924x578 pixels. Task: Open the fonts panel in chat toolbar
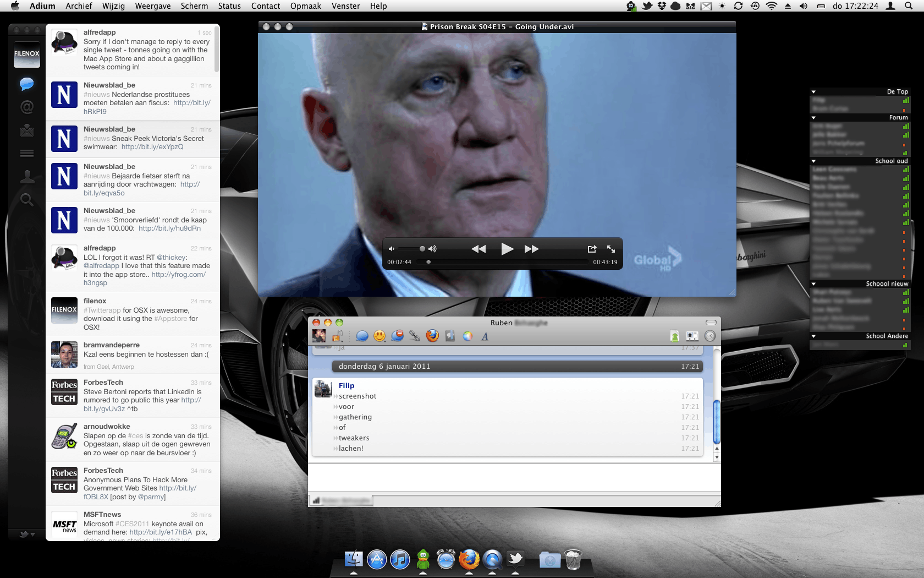click(485, 336)
